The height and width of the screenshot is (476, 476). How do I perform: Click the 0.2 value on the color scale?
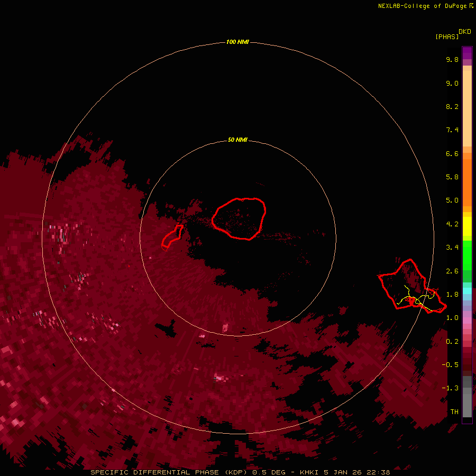point(452,342)
